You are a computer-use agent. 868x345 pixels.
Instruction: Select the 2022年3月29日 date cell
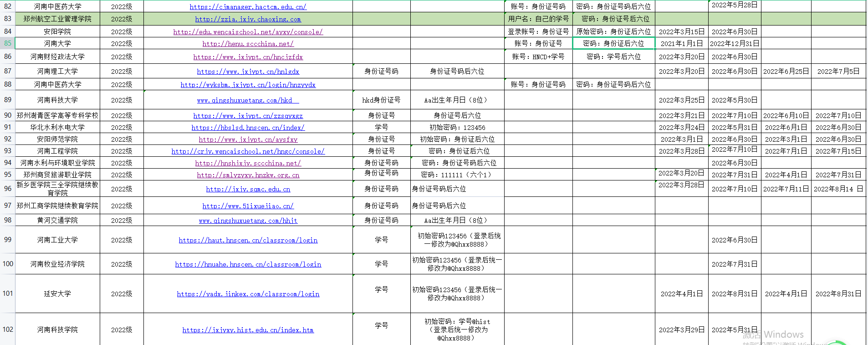pyautogui.click(x=682, y=330)
